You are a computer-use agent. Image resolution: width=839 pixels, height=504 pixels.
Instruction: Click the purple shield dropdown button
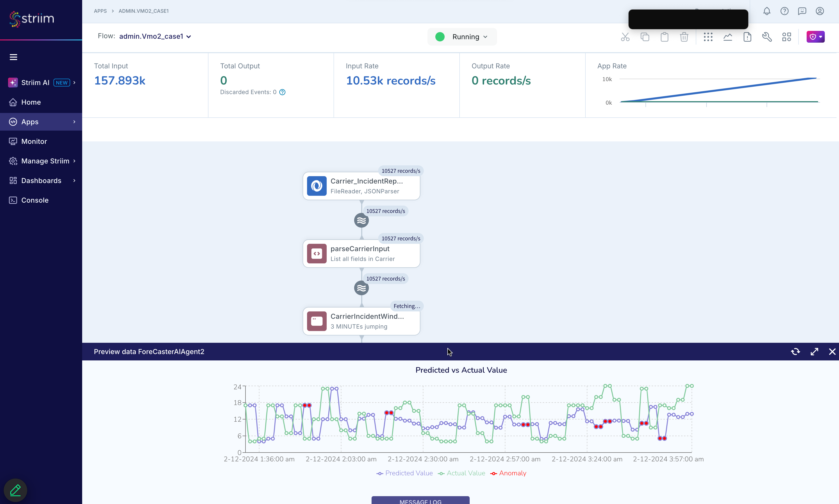pyautogui.click(x=815, y=37)
